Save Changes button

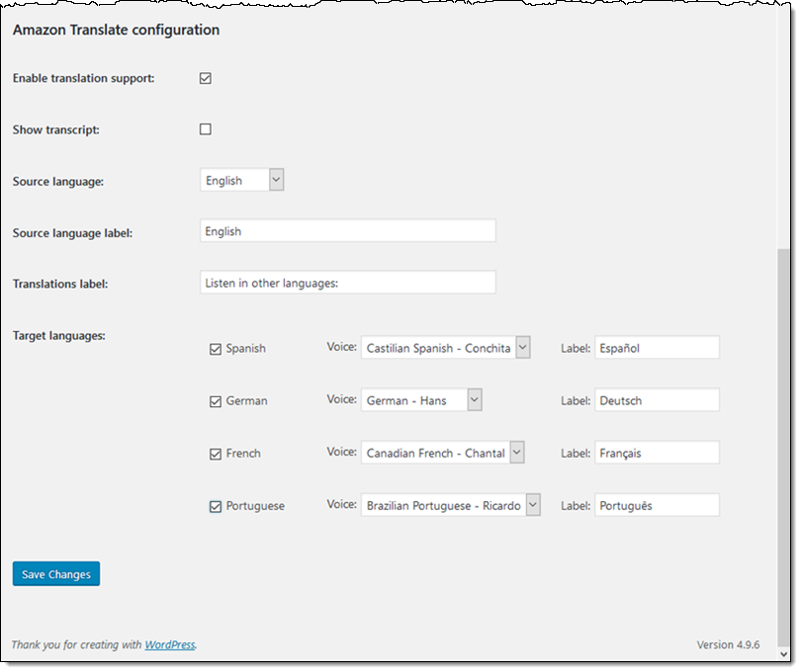(x=56, y=574)
